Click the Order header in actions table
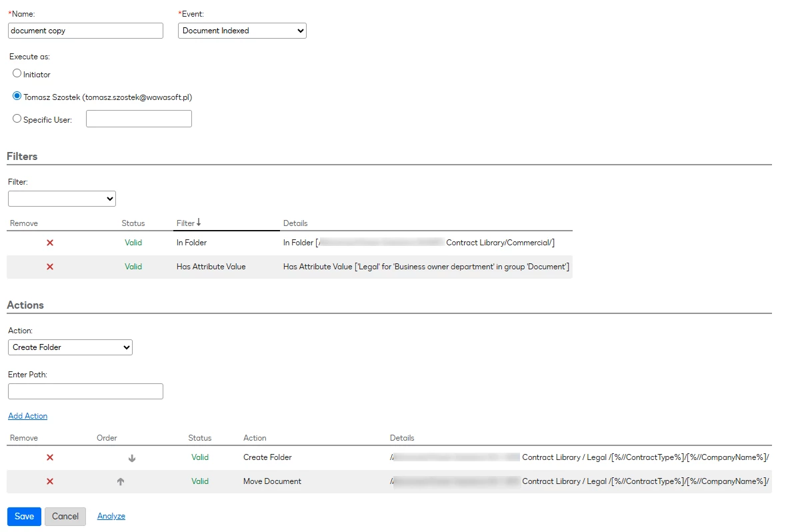 point(107,438)
